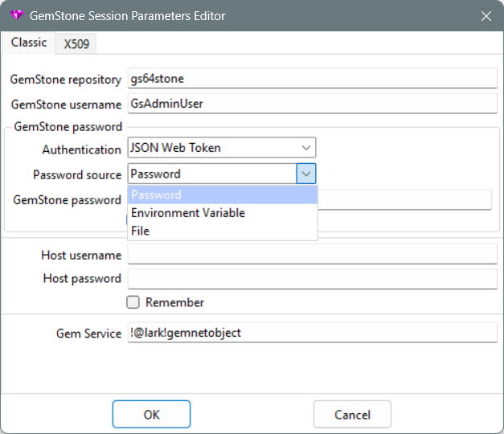This screenshot has width=504, height=434.
Task: Click the Authentication label
Action: [x=82, y=149]
